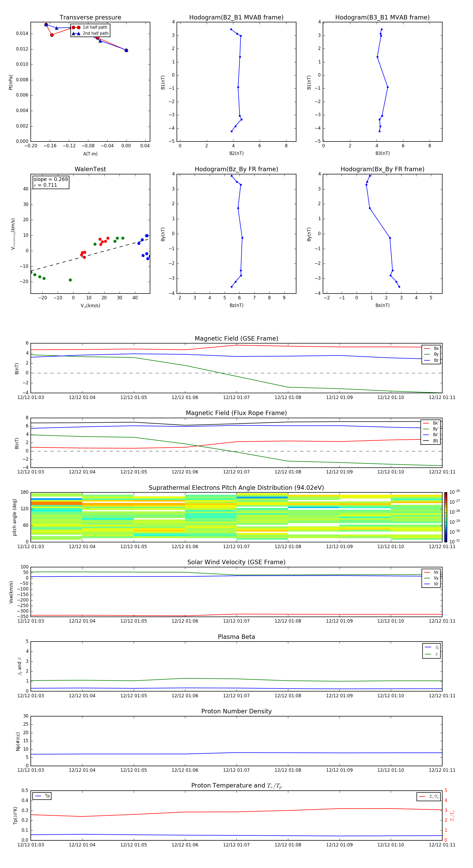This screenshot has width=473, height=868.
Task: Click the 'Pt(nPa)' y-axis label
Action: point(11,82)
